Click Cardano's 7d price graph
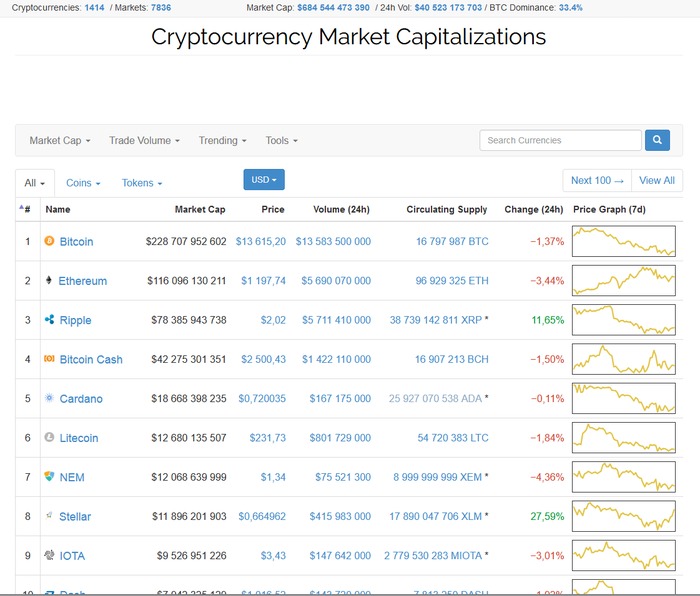 click(624, 398)
